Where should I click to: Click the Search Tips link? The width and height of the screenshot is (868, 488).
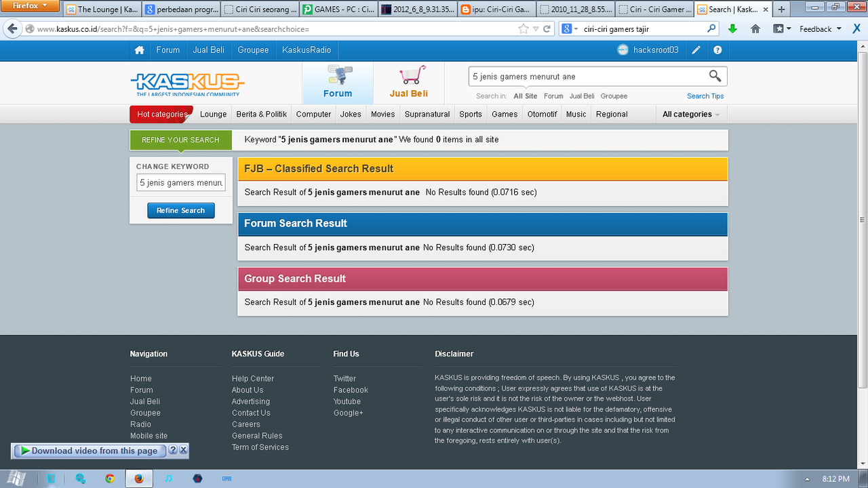coord(705,96)
